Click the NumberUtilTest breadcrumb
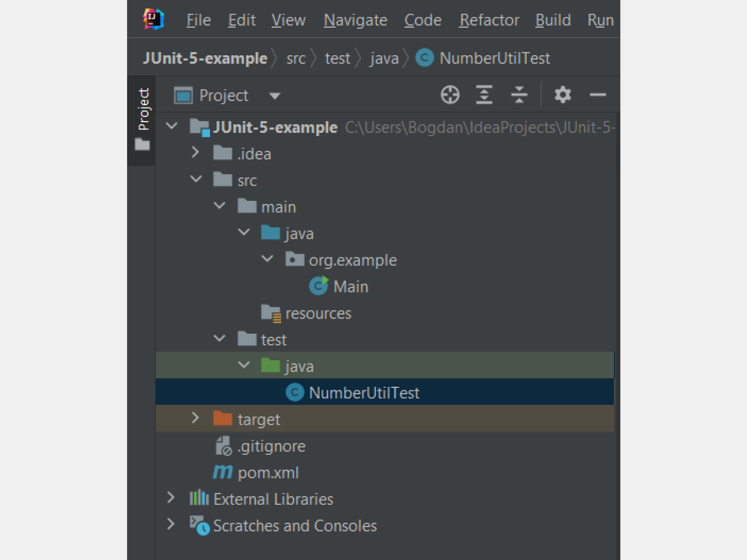Viewport: 747px width, 560px height. pyautogui.click(x=484, y=58)
